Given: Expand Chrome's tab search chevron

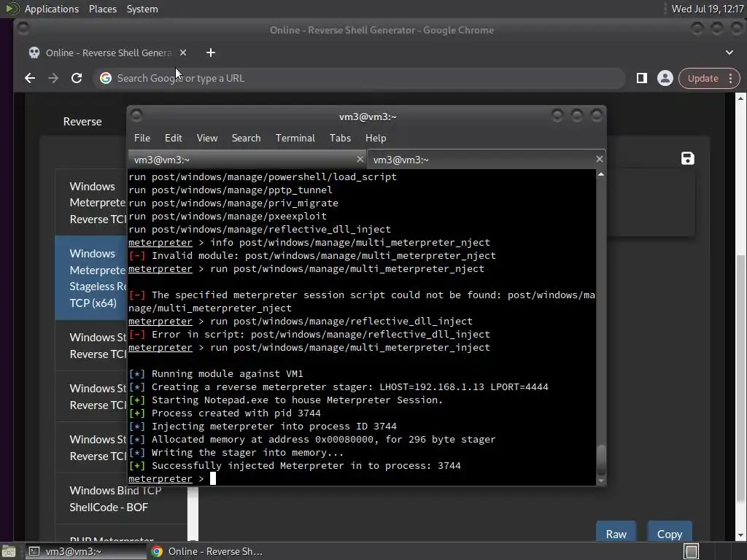Looking at the screenshot, I should (x=729, y=52).
